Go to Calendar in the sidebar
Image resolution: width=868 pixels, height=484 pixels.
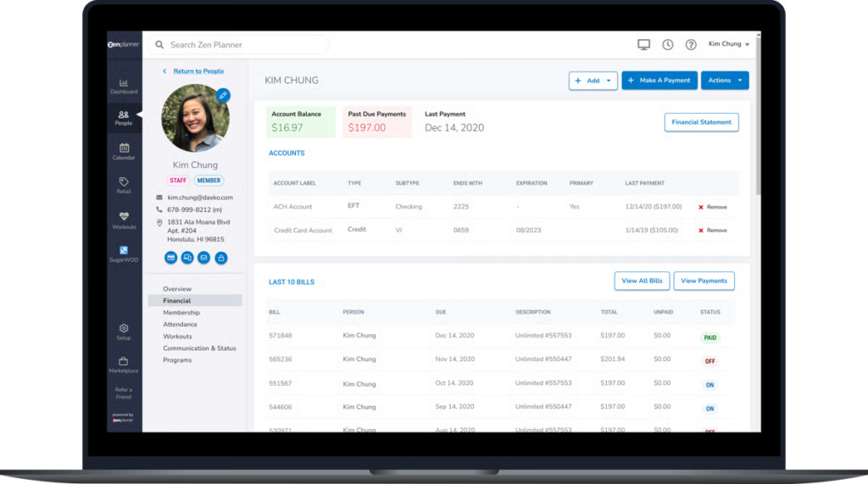[124, 151]
